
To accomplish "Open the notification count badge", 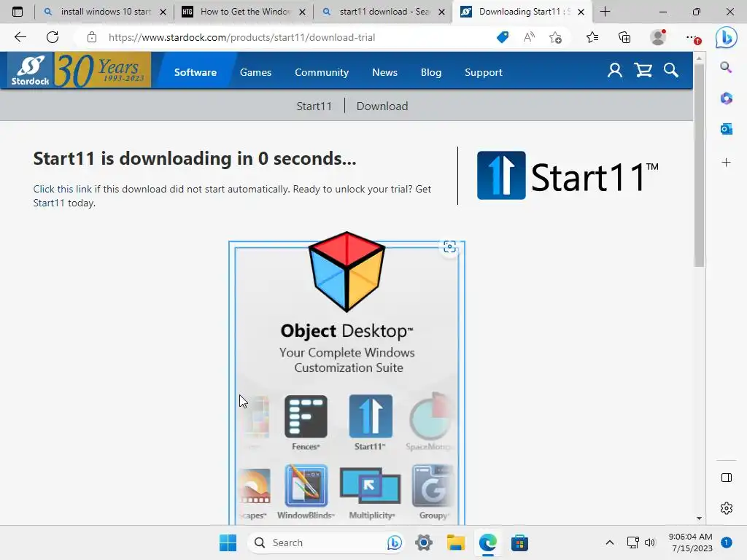I will (727, 542).
